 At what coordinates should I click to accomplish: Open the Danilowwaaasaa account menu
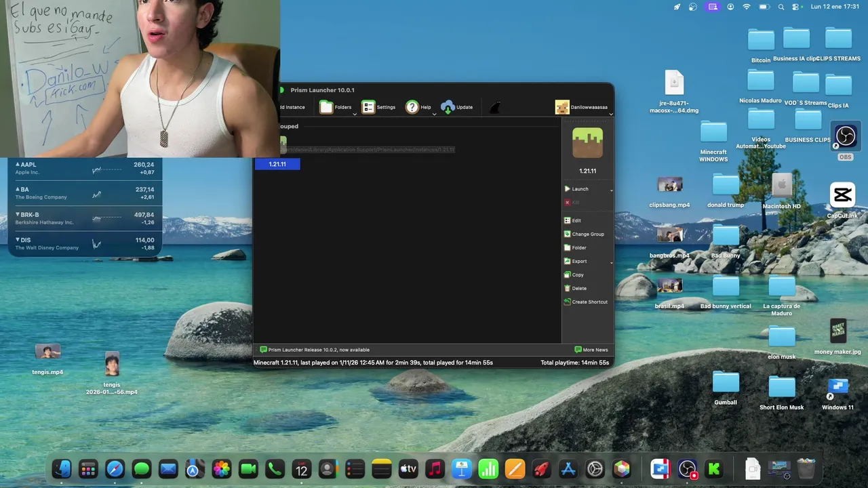point(582,107)
